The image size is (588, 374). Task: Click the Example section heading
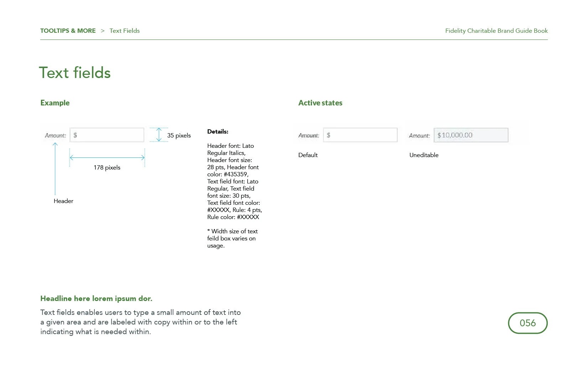pyautogui.click(x=55, y=103)
